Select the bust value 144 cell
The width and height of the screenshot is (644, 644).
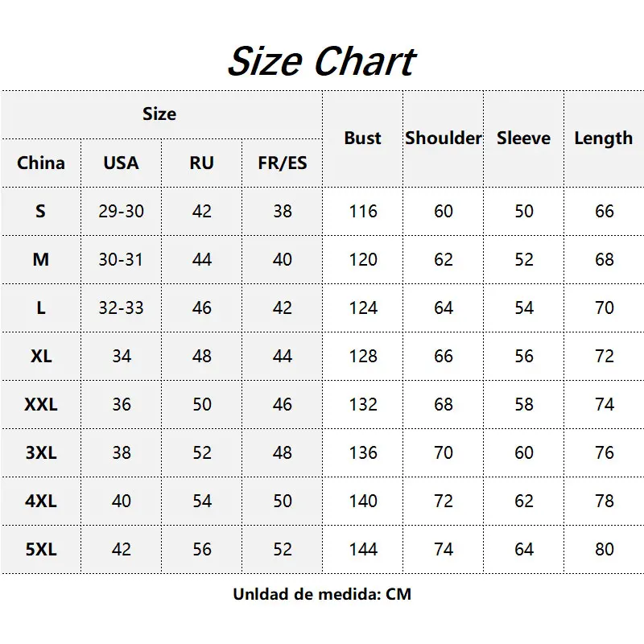(x=362, y=549)
